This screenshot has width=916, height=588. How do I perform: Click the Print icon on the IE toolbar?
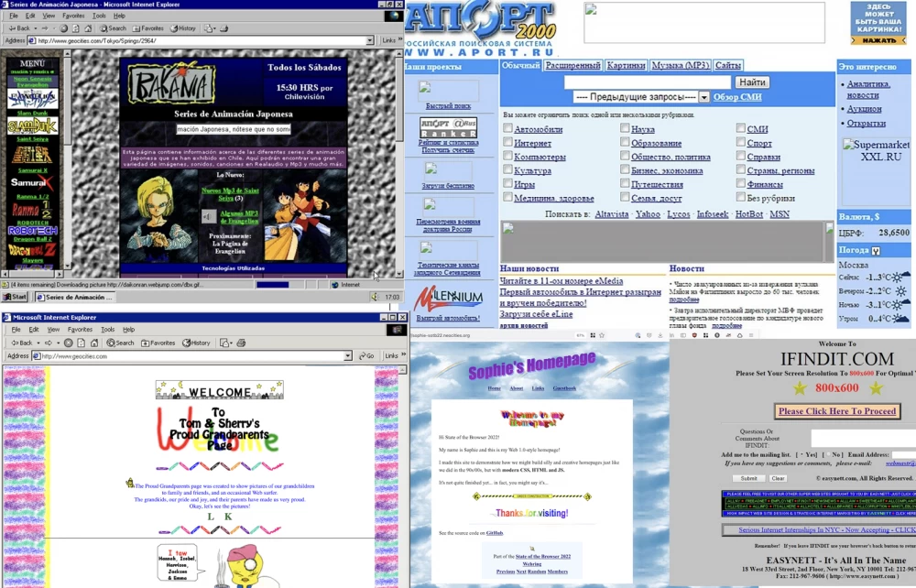tap(225, 27)
